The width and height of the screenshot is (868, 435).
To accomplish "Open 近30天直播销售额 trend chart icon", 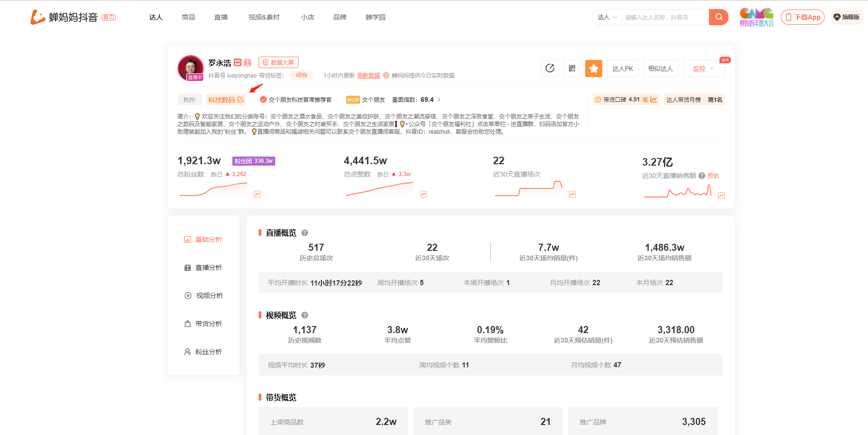I will (721, 196).
